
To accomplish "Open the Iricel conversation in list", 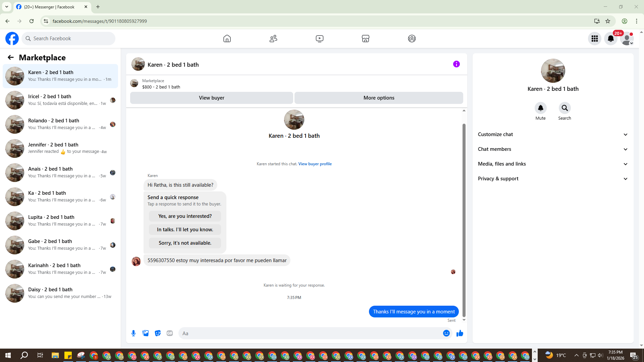I will coord(60,100).
